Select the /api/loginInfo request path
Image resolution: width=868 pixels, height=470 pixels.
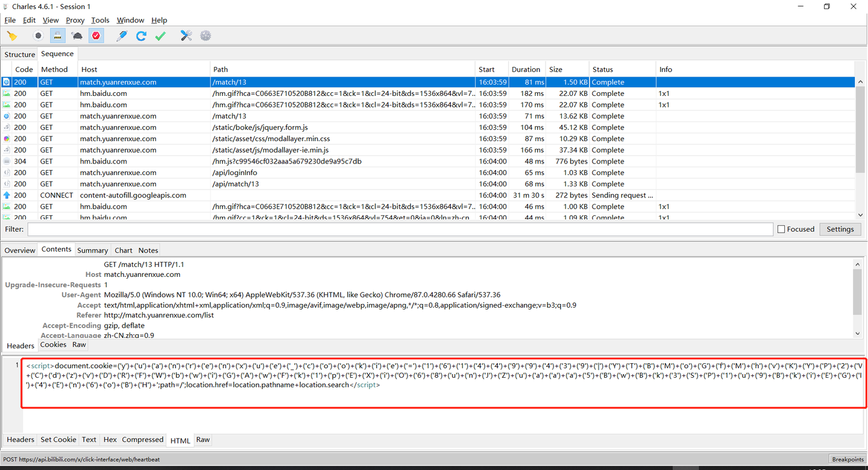pos(235,173)
